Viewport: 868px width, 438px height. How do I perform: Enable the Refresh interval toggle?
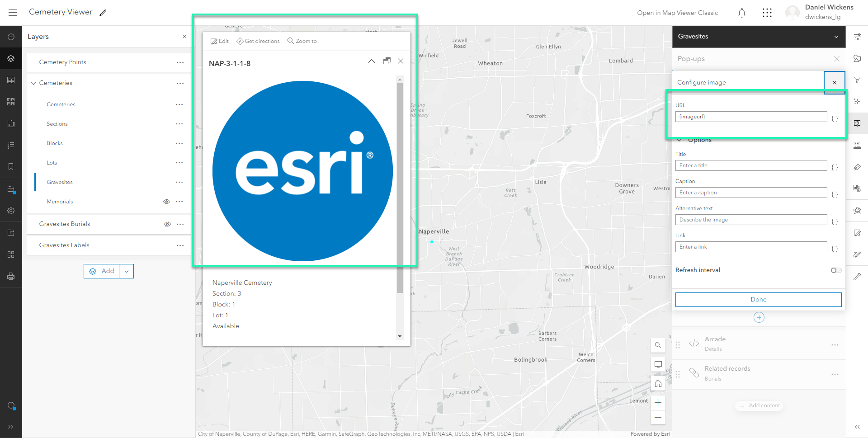tap(835, 270)
